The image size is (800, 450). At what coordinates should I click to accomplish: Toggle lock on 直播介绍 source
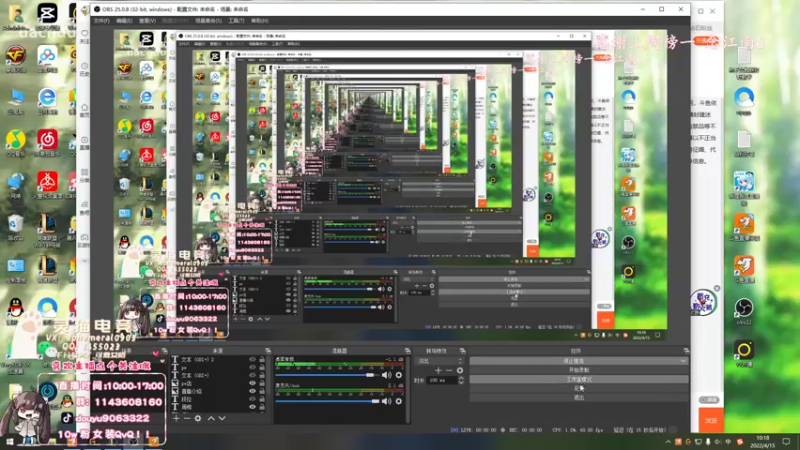tap(262, 391)
